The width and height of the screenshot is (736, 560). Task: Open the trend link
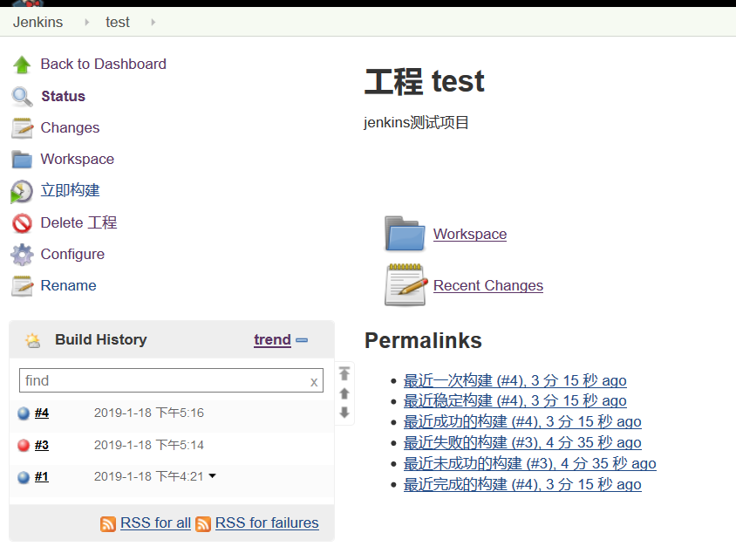pyautogui.click(x=272, y=340)
